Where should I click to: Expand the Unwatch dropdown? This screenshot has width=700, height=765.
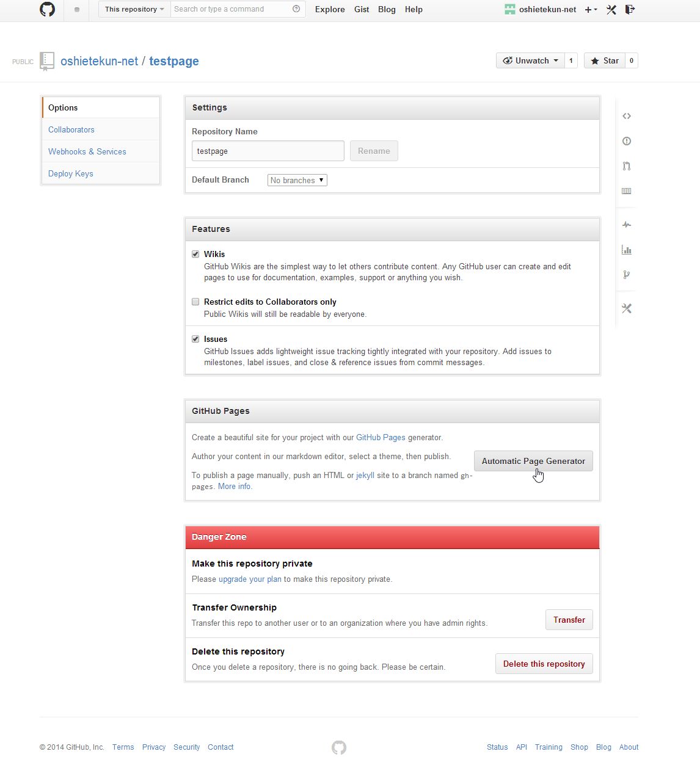tap(530, 60)
